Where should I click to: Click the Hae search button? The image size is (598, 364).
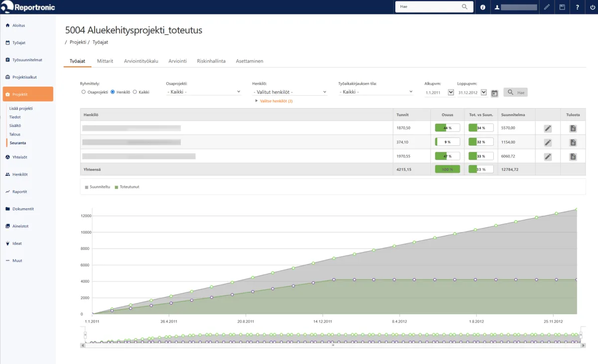515,92
